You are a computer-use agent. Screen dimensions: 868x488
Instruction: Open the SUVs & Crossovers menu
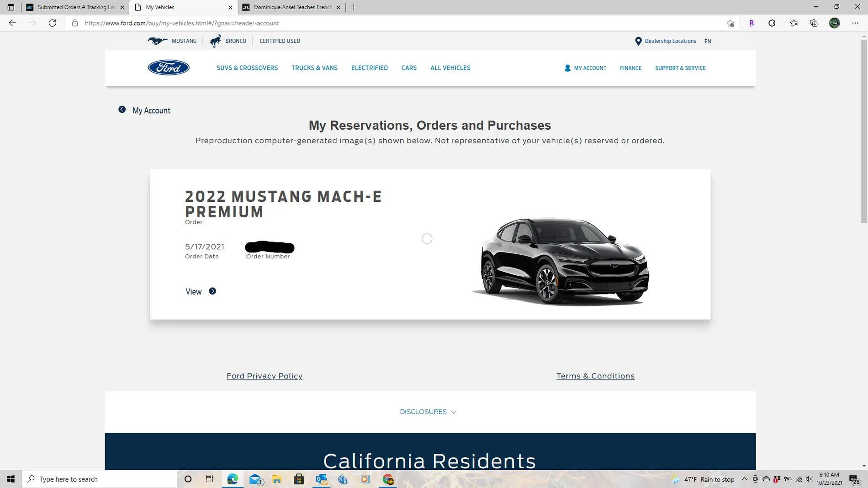tap(247, 68)
